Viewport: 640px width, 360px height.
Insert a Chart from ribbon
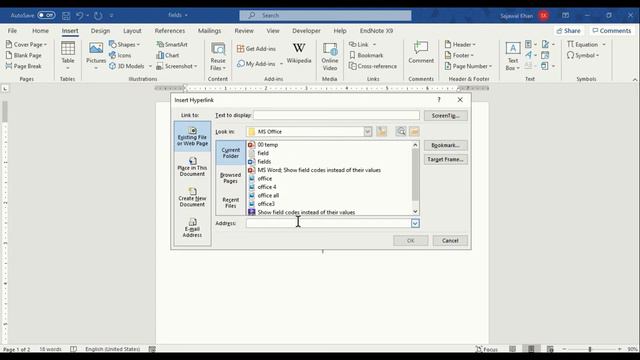pos(168,55)
